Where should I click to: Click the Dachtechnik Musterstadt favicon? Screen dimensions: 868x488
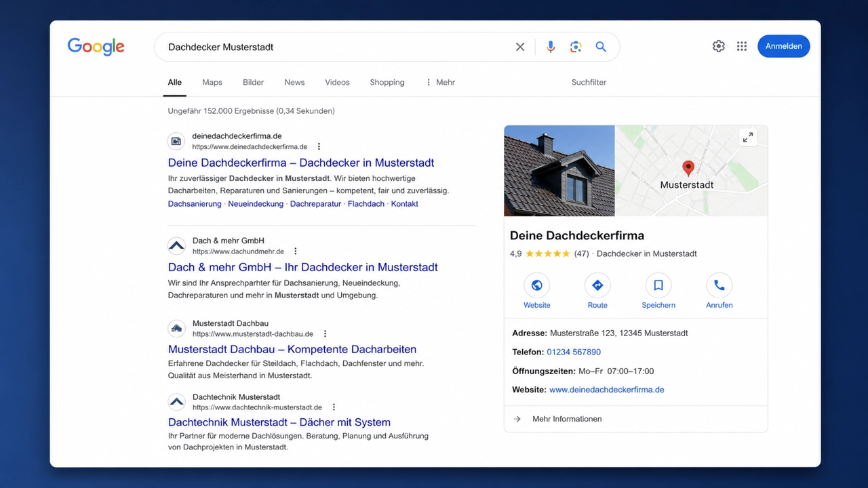point(176,402)
